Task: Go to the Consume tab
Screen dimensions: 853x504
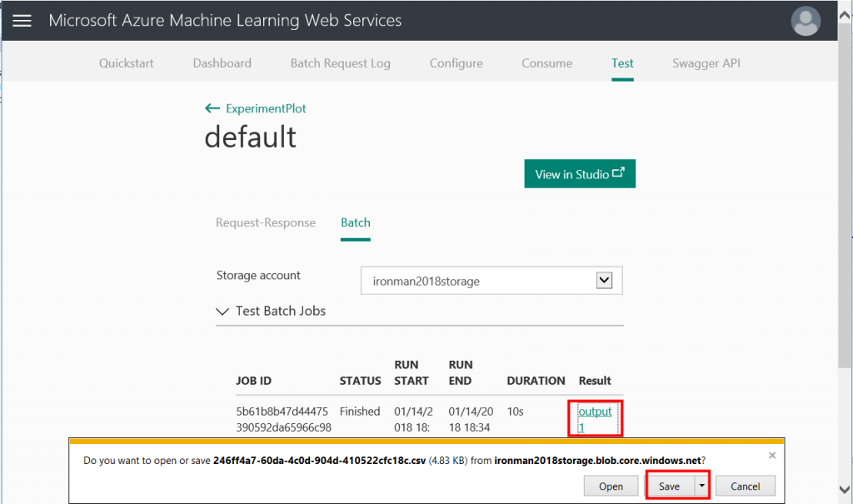Action: (546, 63)
